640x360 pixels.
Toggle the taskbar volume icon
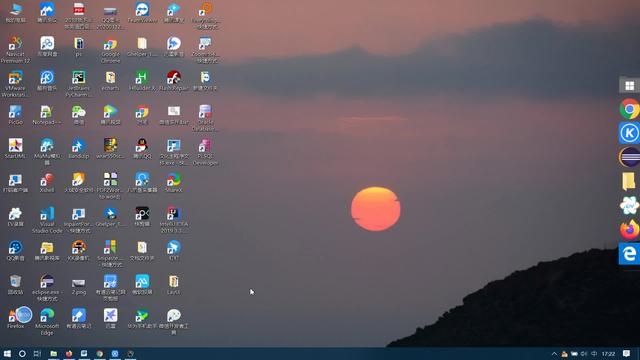click(584, 353)
